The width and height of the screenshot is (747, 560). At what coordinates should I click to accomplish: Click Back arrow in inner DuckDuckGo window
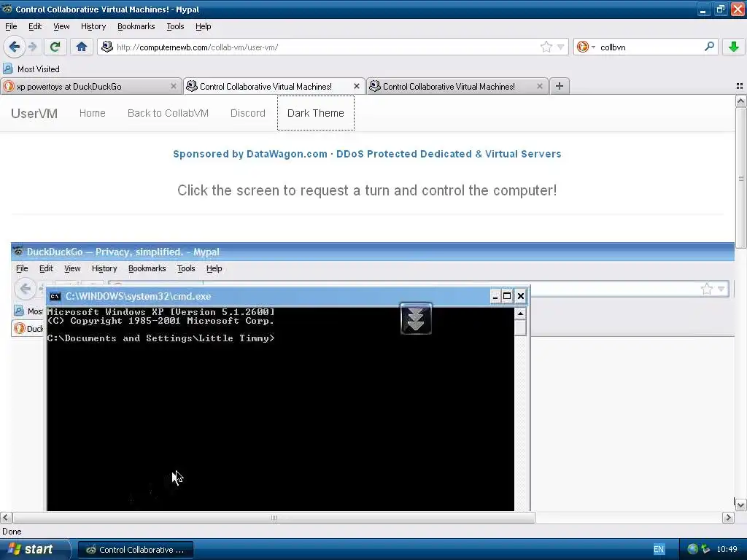click(26, 288)
